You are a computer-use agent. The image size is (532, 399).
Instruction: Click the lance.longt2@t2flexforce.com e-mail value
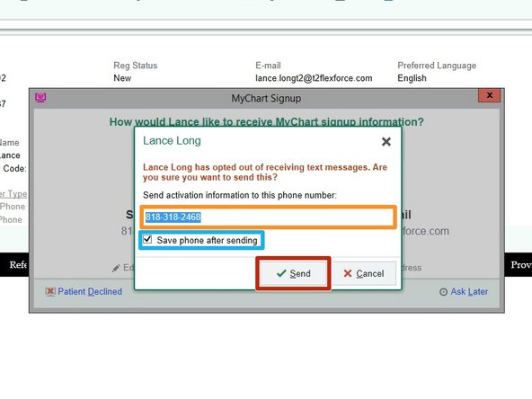click(314, 78)
